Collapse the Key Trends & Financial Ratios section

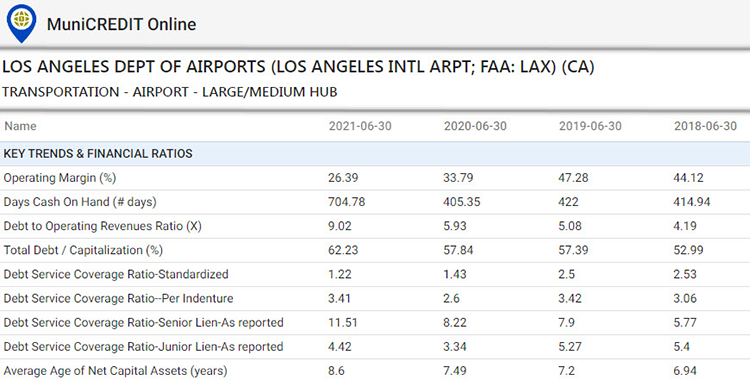click(x=375, y=154)
